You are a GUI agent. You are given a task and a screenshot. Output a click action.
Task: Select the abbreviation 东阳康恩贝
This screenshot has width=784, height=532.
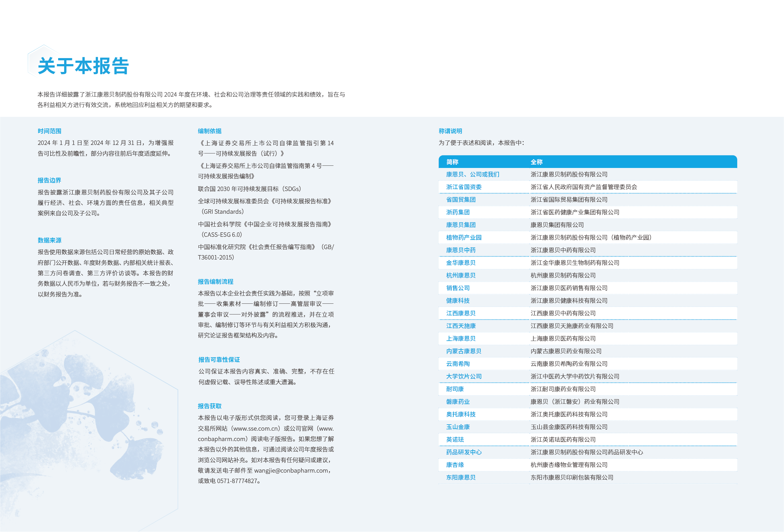(x=461, y=478)
